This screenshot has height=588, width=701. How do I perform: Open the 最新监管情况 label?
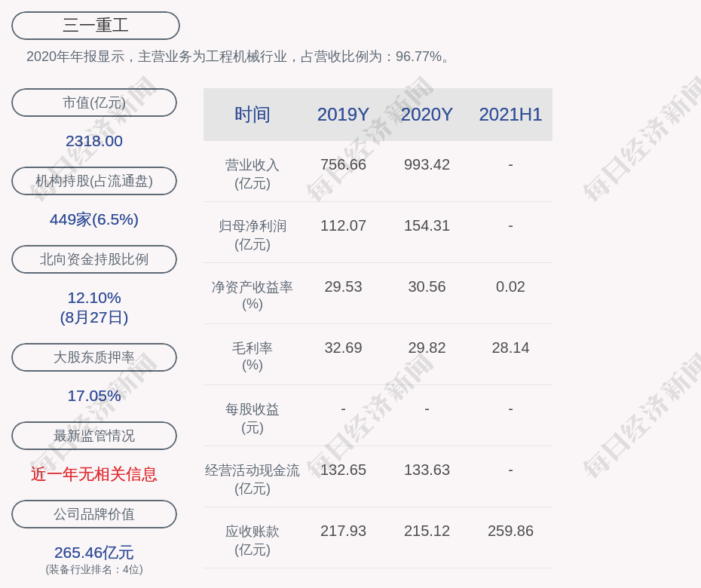click(94, 436)
